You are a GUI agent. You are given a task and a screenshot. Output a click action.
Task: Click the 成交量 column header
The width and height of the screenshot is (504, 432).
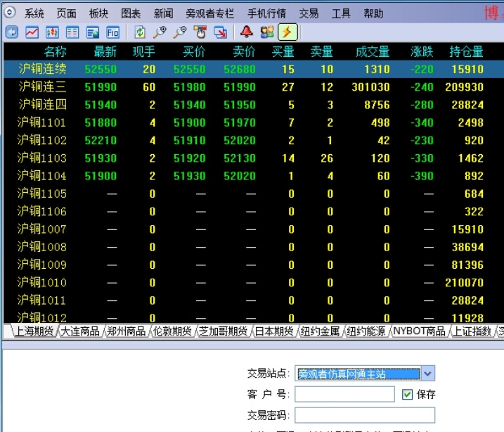click(373, 51)
